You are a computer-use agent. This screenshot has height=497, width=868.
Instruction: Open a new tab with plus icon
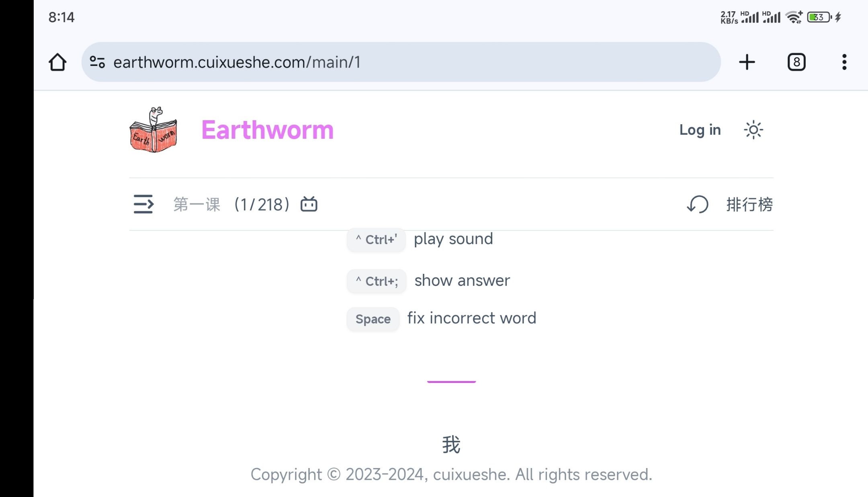pyautogui.click(x=747, y=62)
